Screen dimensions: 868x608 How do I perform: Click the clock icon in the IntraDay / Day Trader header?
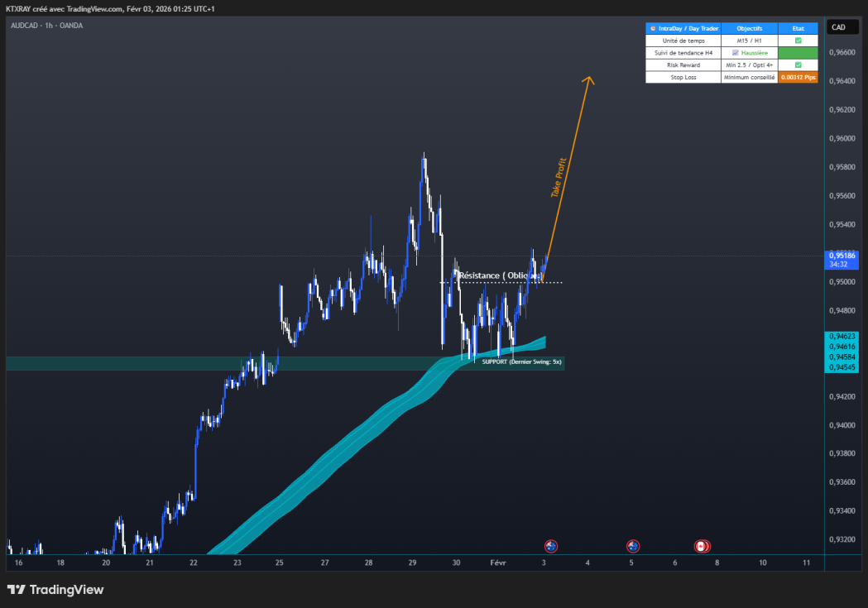(654, 27)
